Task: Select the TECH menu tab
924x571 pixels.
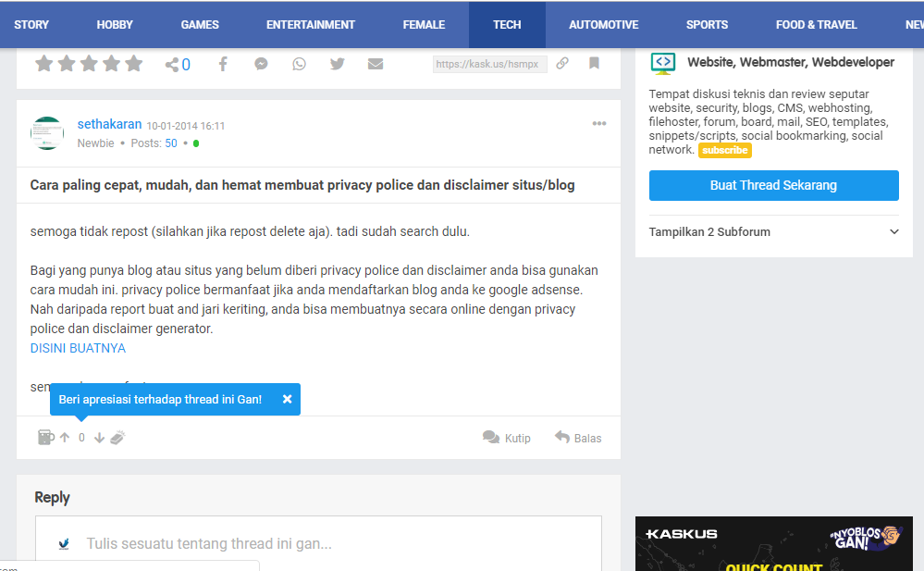Action: coord(507,25)
